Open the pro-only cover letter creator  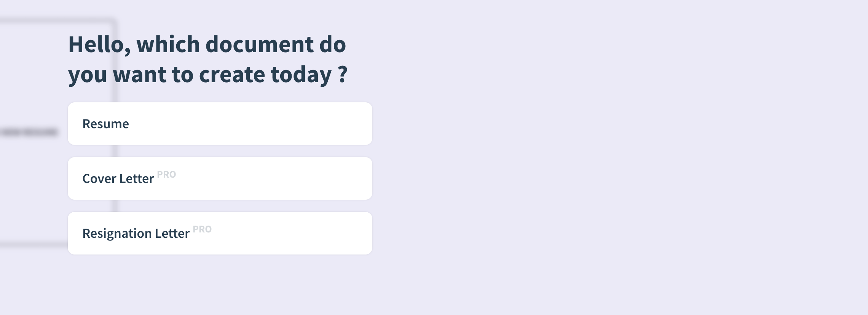click(220, 178)
